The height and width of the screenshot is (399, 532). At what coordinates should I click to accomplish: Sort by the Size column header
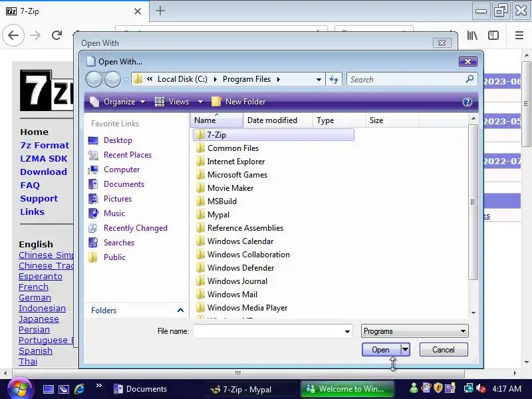tap(392, 120)
